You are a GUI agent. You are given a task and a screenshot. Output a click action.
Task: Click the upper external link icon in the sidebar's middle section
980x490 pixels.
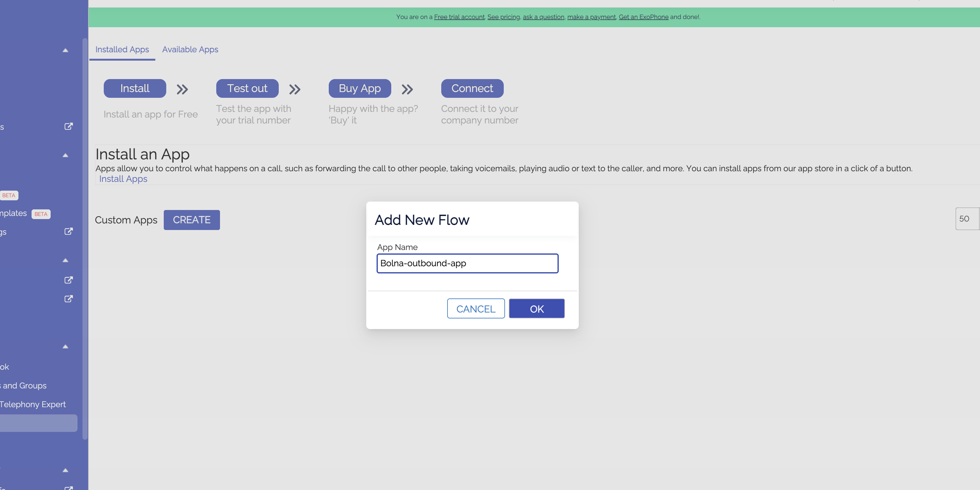tap(68, 280)
